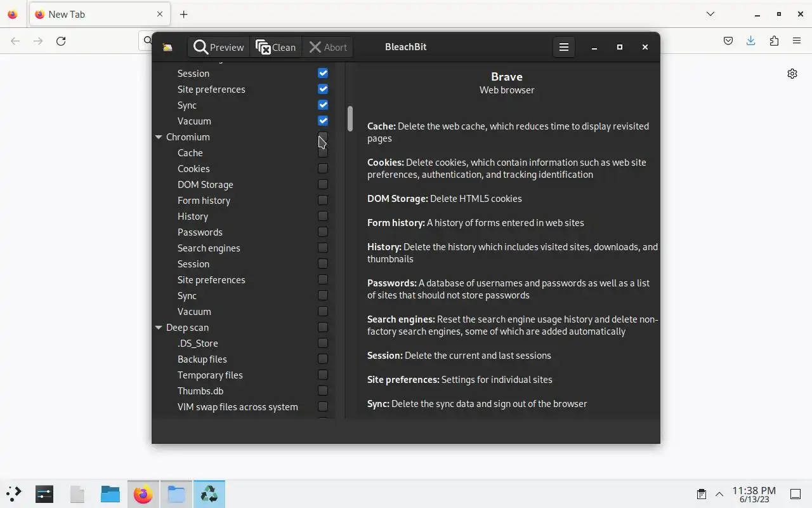Screen dimensions: 812x508
Task: Check the .DS_Store checkbox
Action: click(x=323, y=343)
